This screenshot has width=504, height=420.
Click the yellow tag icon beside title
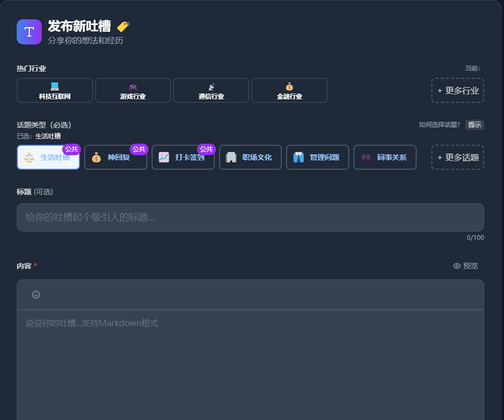[123, 26]
